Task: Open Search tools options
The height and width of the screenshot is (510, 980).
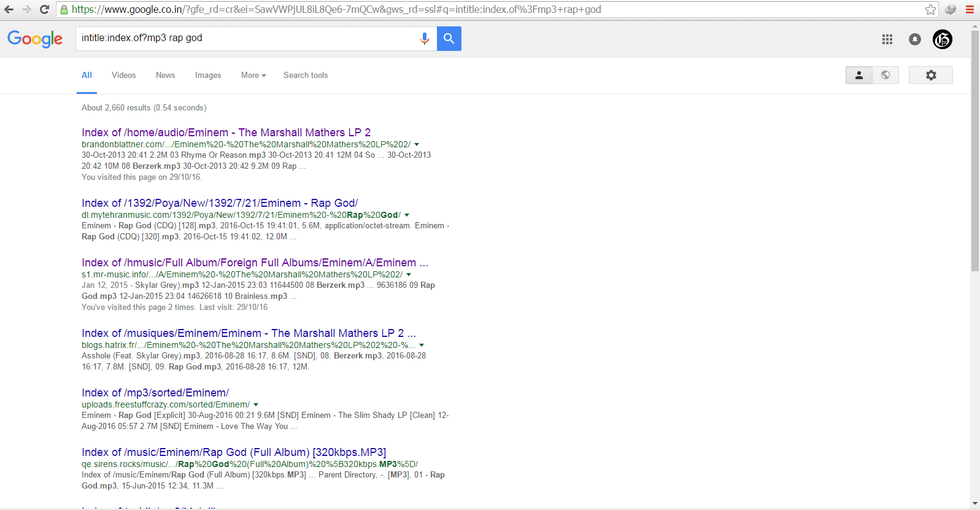Action: tap(306, 75)
